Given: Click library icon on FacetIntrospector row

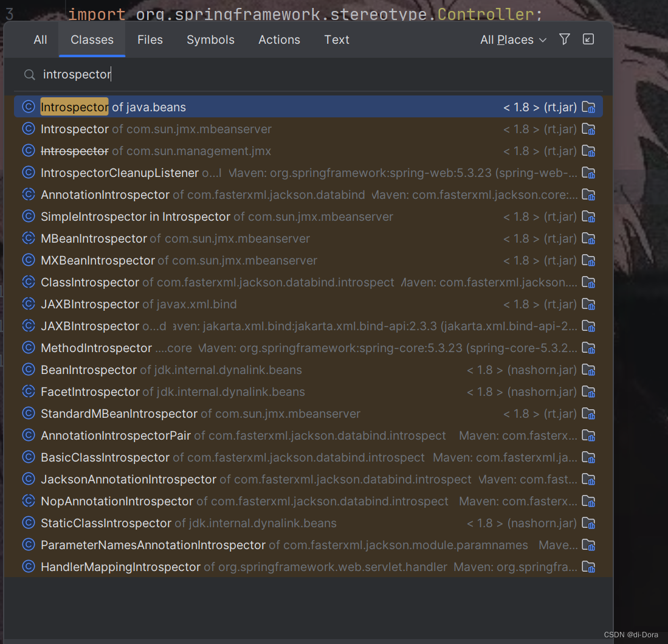Looking at the screenshot, I should click(588, 392).
